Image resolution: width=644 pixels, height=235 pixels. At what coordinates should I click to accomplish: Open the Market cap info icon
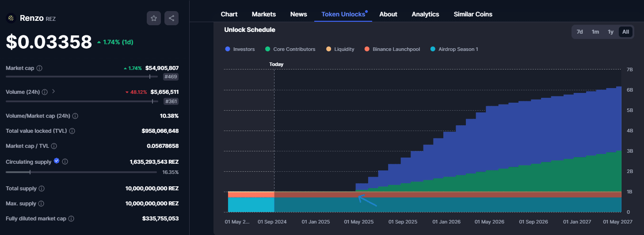pos(39,68)
